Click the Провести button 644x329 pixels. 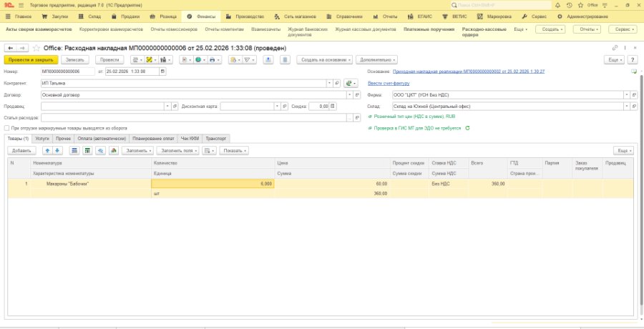tap(109, 60)
